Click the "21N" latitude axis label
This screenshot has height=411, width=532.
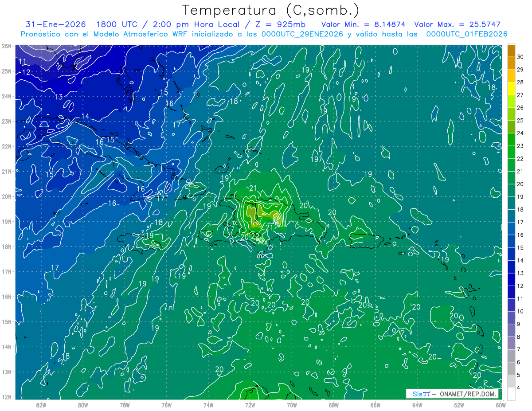tap(6, 171)
